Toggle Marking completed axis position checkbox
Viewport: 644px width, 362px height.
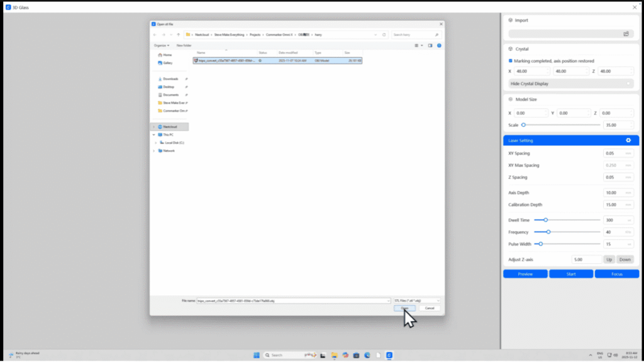click(x=510, y=61)
